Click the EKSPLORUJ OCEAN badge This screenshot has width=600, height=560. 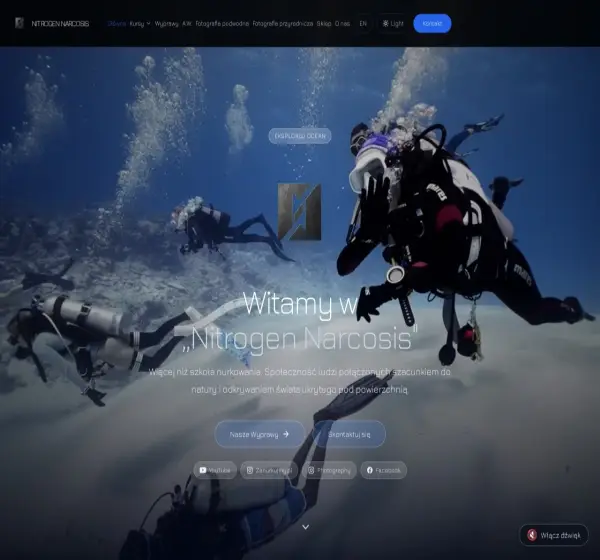tap(300, 136)
